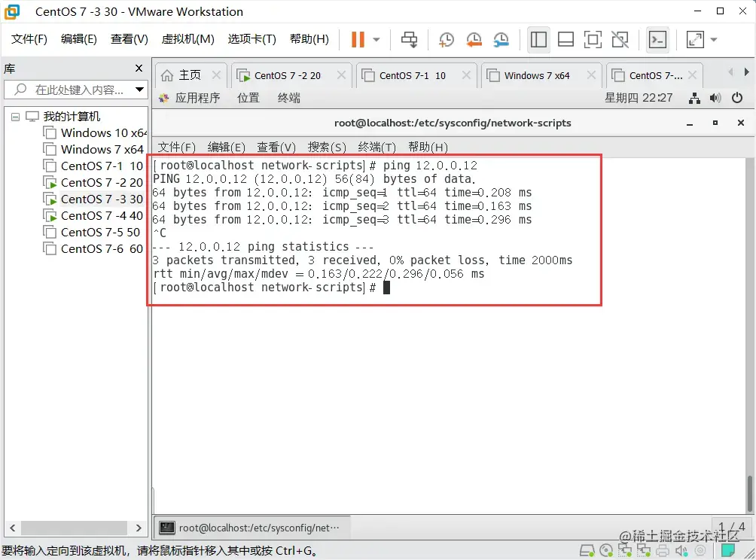The height and width of the screenshot is (560, 756).
Task: Click the stretch guest display icon
Action: 695,40
